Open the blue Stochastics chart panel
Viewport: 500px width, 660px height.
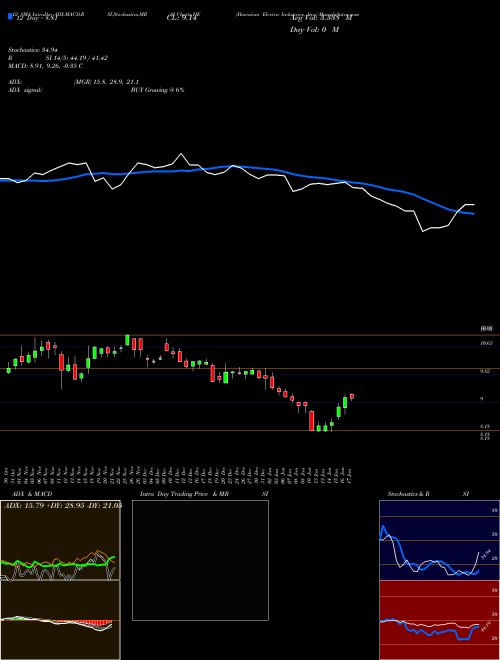439,540
